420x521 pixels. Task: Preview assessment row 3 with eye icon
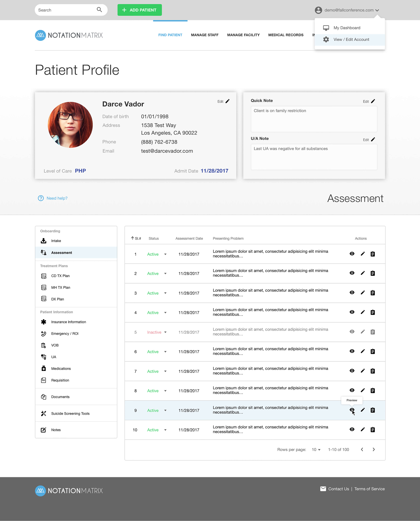[352, 293]
